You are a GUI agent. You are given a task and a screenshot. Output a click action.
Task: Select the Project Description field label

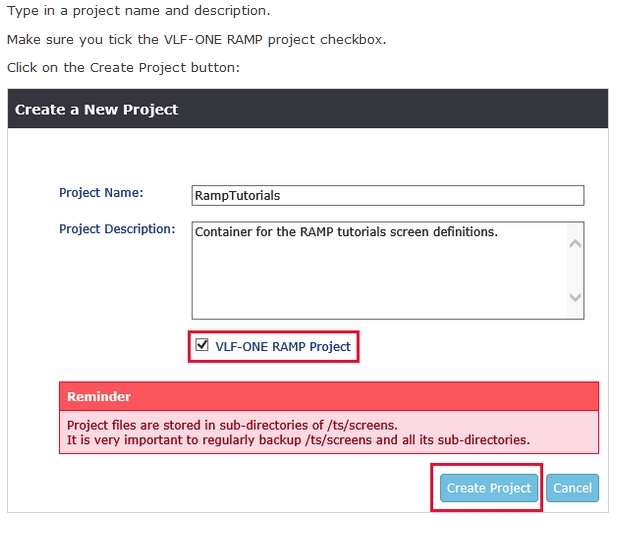117,229
